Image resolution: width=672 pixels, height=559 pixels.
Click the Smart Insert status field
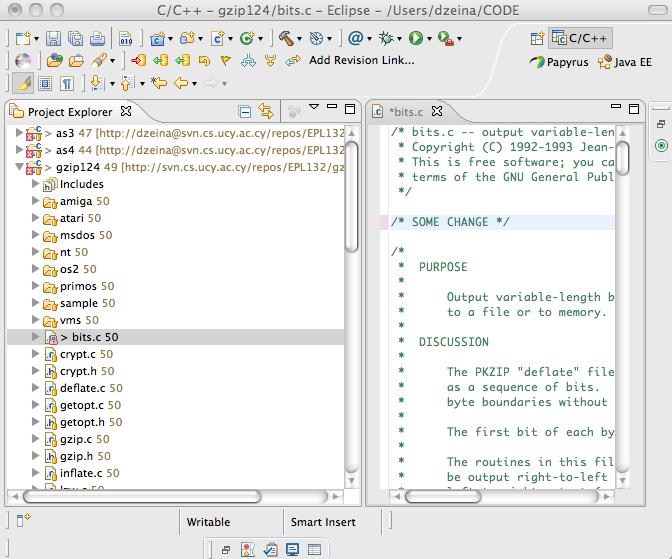click(323, 522)
